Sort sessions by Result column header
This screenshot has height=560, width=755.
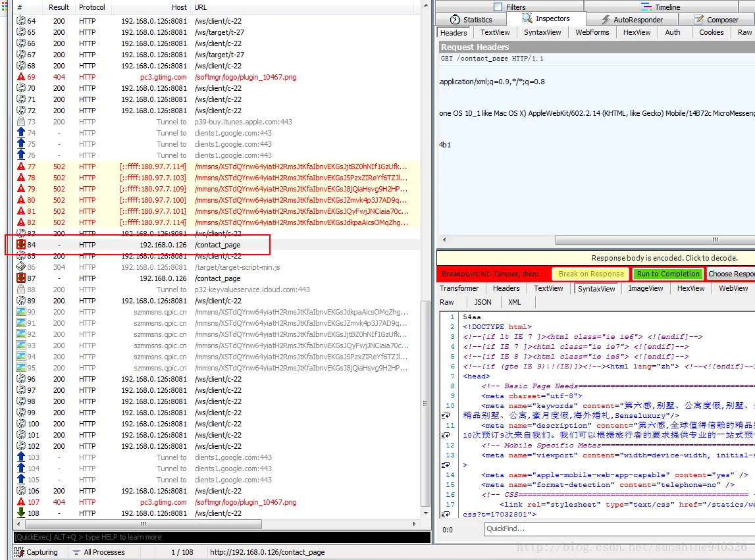(x=59, y=7)
